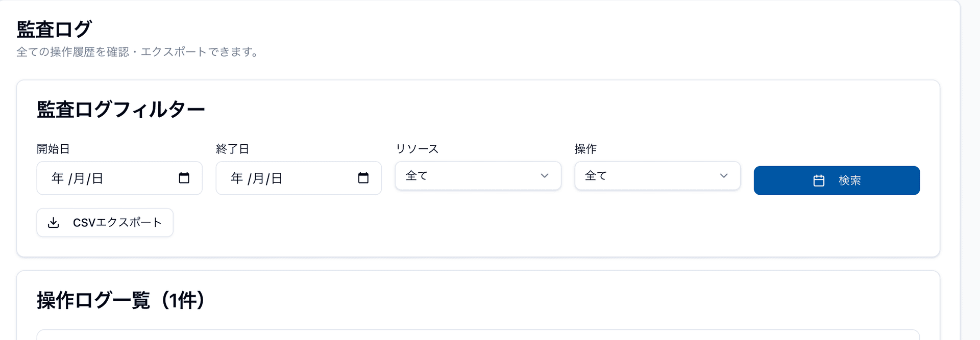The image size is (980, 340).
Task: Click the download icon beside CSVエクスポート
Action: coord(54,223)
